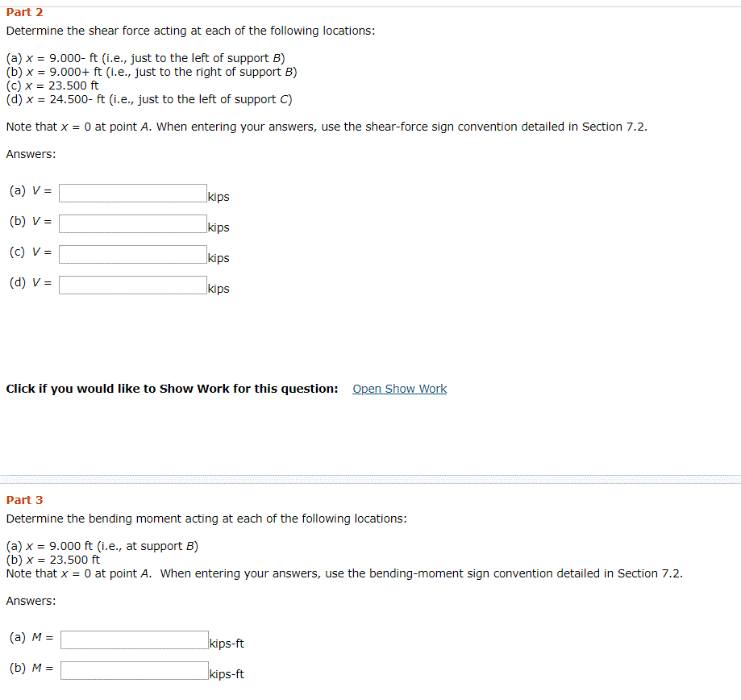Click the shear force input for part (b)
Screen dimensions: 741x700
click(132, 223)
